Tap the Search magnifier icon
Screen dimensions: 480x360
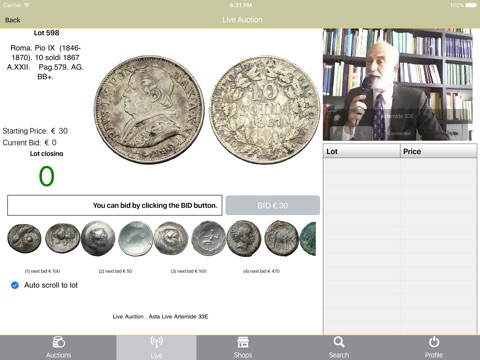click(339, 342)
